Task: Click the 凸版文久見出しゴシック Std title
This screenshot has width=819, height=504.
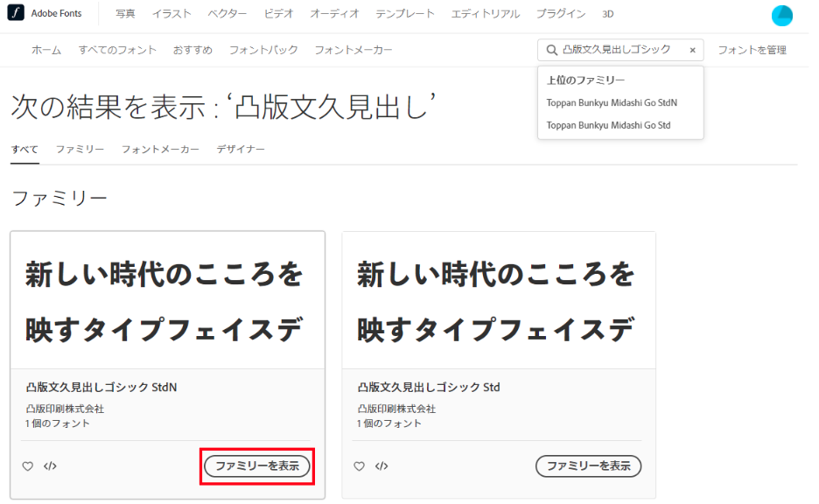Action: pyautogui.click(x=429, y=388)
